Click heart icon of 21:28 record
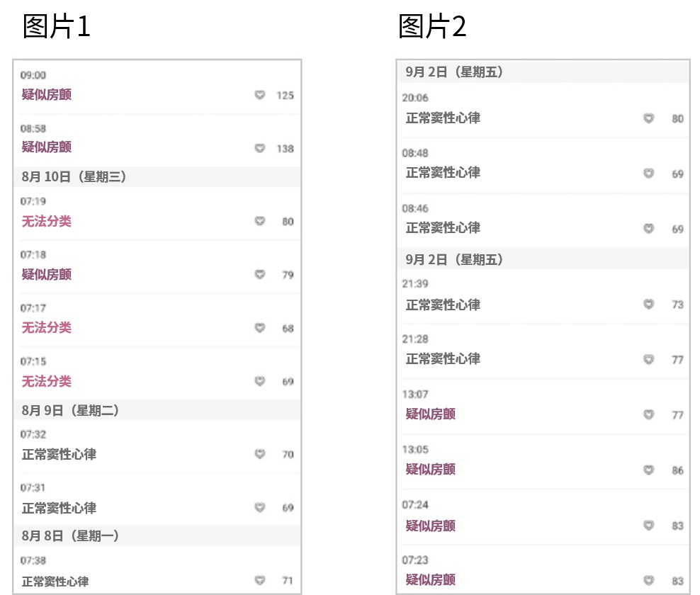The image size is (700, 595). pyautogui.click(x=649, y=359)
